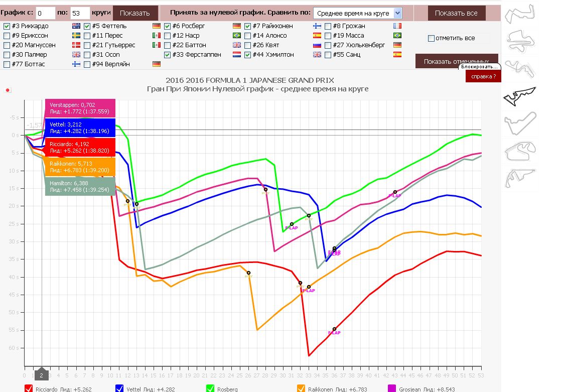Click the 'Показать' button
This screenshot has height=392, width=562.
(135, 13)
